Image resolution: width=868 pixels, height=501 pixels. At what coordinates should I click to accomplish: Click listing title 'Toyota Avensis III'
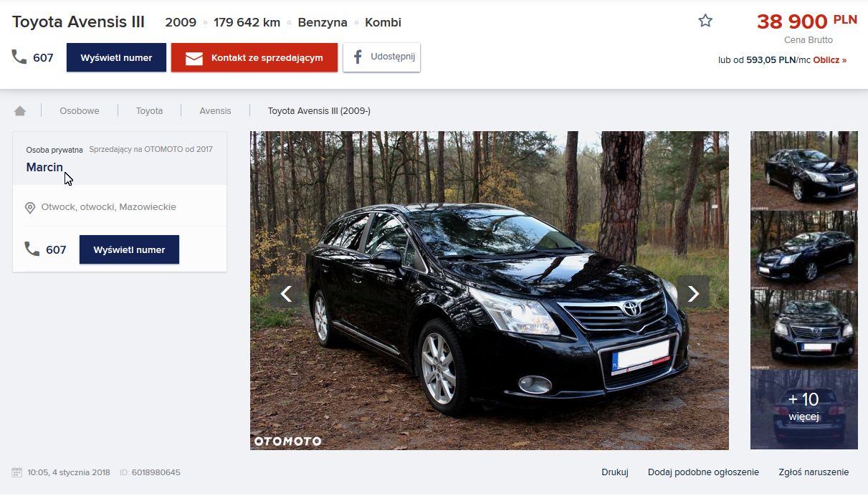[78, 22]
